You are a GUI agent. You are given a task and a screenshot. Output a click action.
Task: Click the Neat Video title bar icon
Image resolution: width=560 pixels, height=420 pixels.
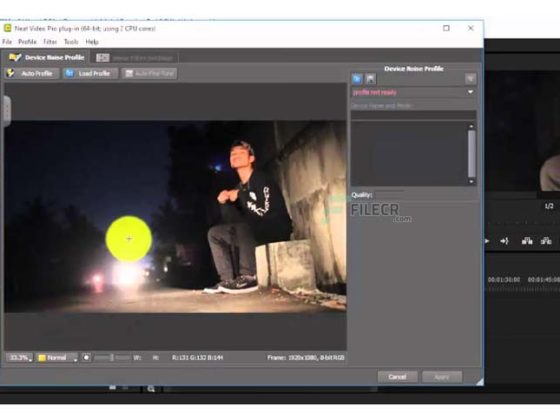[7, 28]
